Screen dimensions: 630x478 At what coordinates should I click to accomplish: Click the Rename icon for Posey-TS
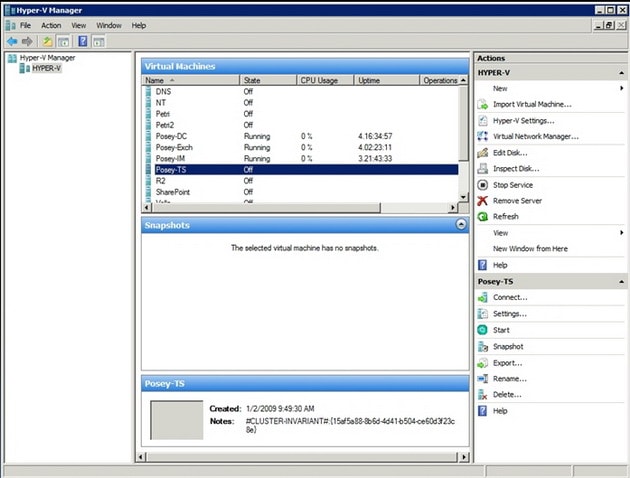click(x=483, y=379)
